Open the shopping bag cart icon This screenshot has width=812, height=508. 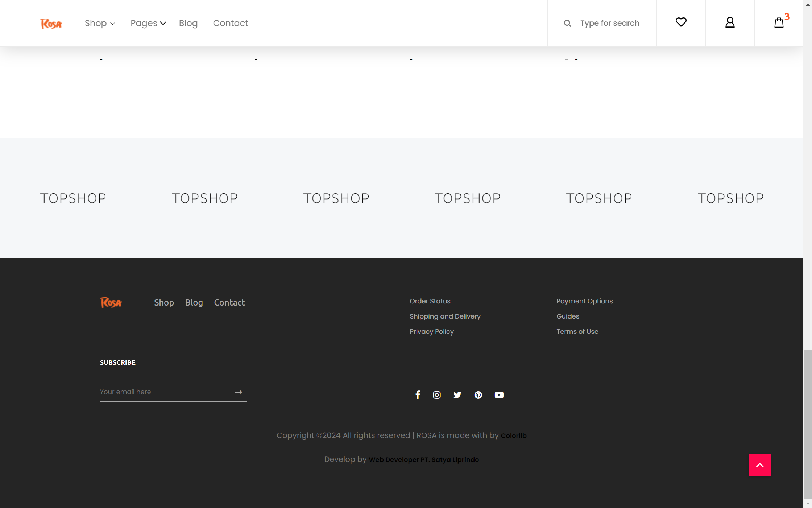(x=779, y=22)
